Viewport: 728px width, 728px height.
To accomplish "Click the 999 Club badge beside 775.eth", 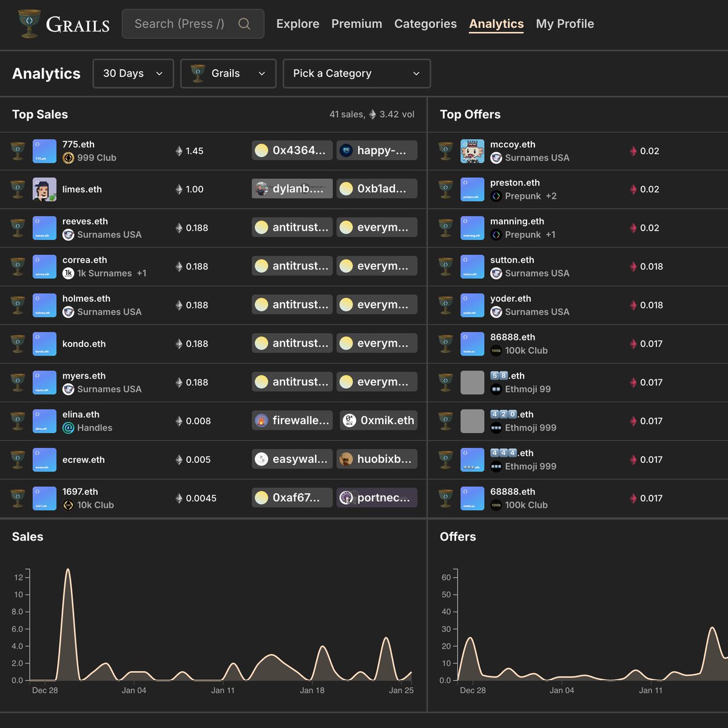I will [x=69, y=158].
